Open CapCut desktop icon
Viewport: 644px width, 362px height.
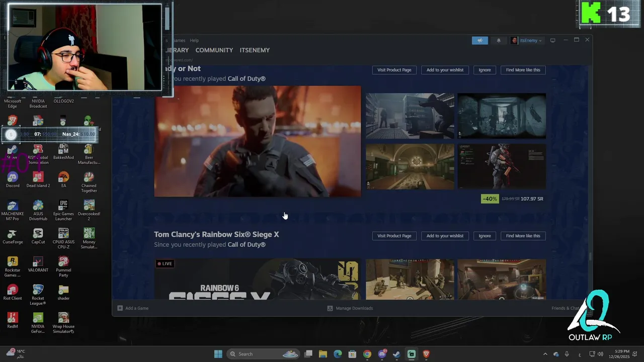pos(38,236)
